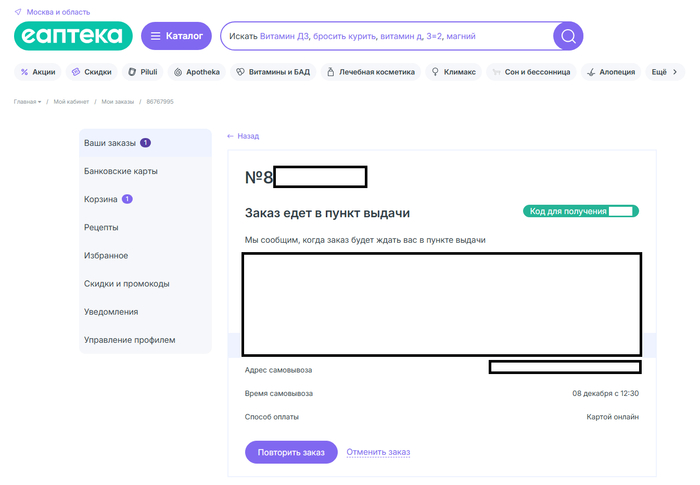
Task: Open Банковские карты in sidebar
Action: (x=120, y=171)
